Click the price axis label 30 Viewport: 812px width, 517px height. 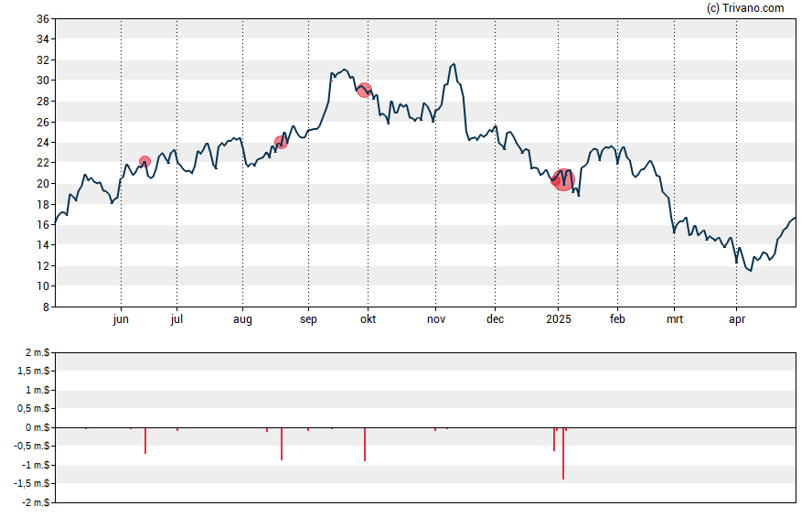[x=43, y=81]
